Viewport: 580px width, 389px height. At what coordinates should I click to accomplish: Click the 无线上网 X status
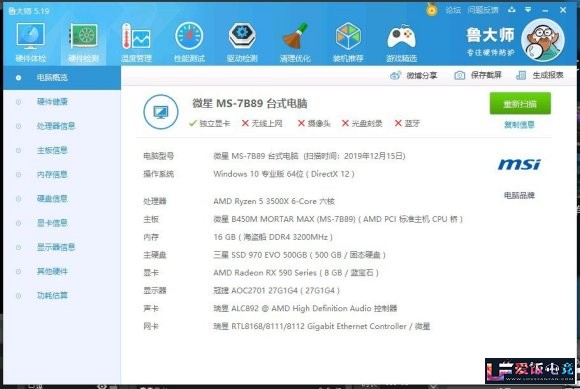pyautogui.click(x=262, y=124)
